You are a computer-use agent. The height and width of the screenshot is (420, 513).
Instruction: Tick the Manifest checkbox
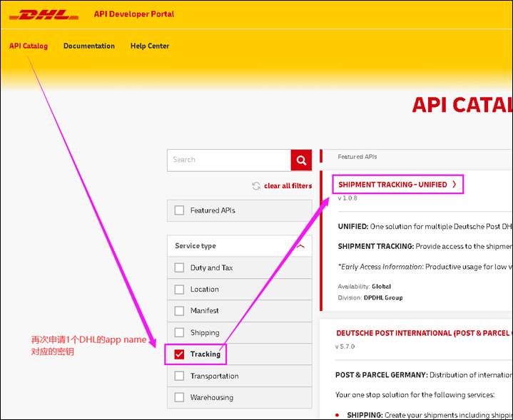pyautogui.click(x=179, y=311)
